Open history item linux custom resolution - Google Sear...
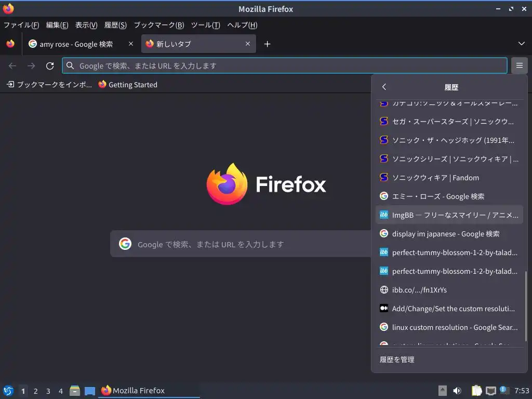The image size is (532, 399). (x=449, y=327)
